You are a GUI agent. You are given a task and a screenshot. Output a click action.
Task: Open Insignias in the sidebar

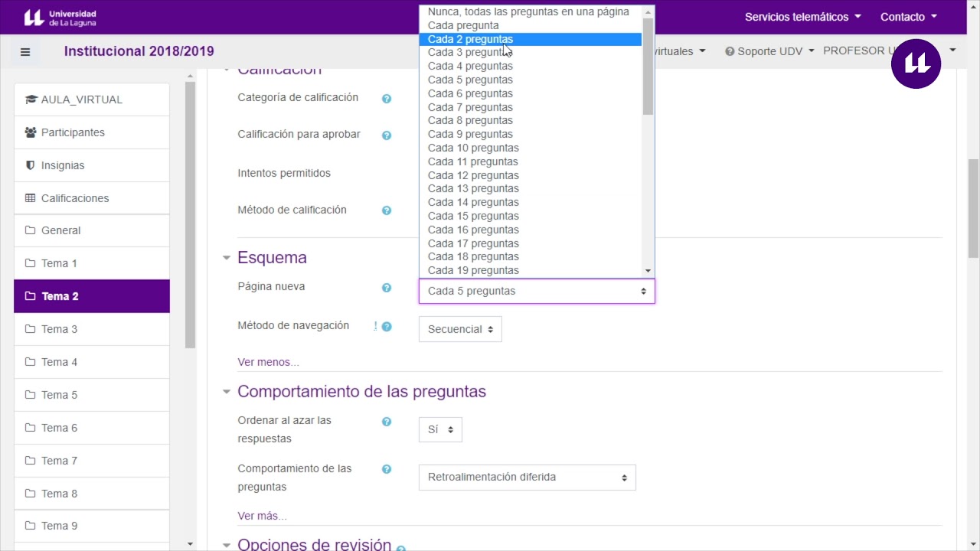[92, 165]
